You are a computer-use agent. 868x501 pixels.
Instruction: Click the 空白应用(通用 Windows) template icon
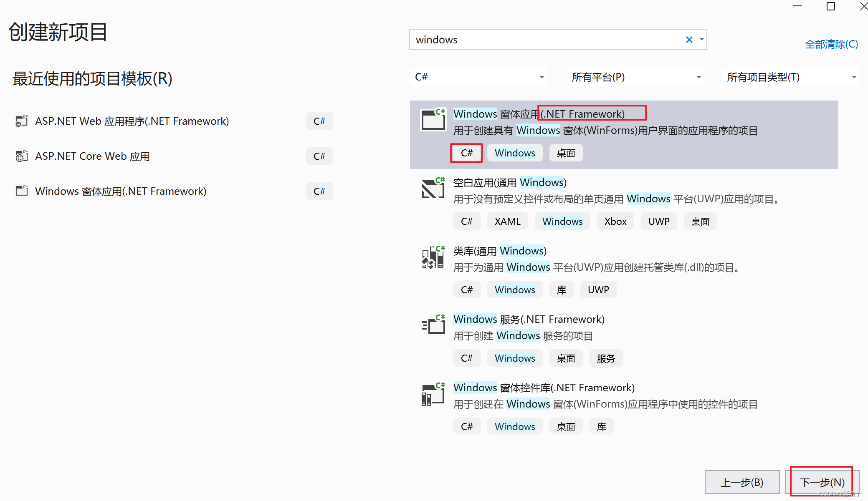(433, 188)
